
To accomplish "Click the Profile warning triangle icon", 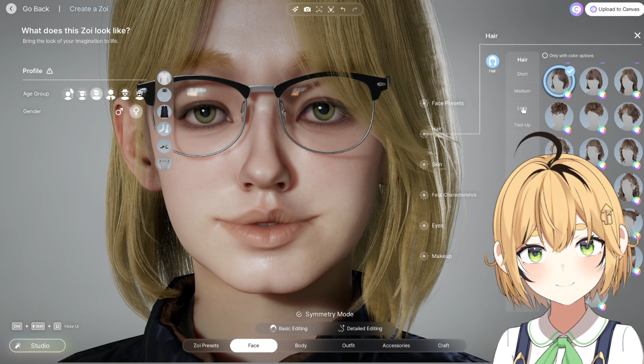I will pos(50,71).
